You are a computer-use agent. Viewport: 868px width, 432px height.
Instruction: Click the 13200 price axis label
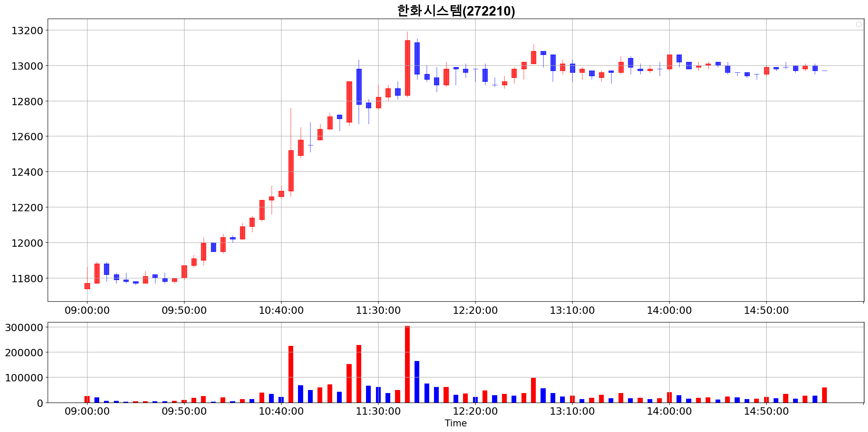click(27, 30)
